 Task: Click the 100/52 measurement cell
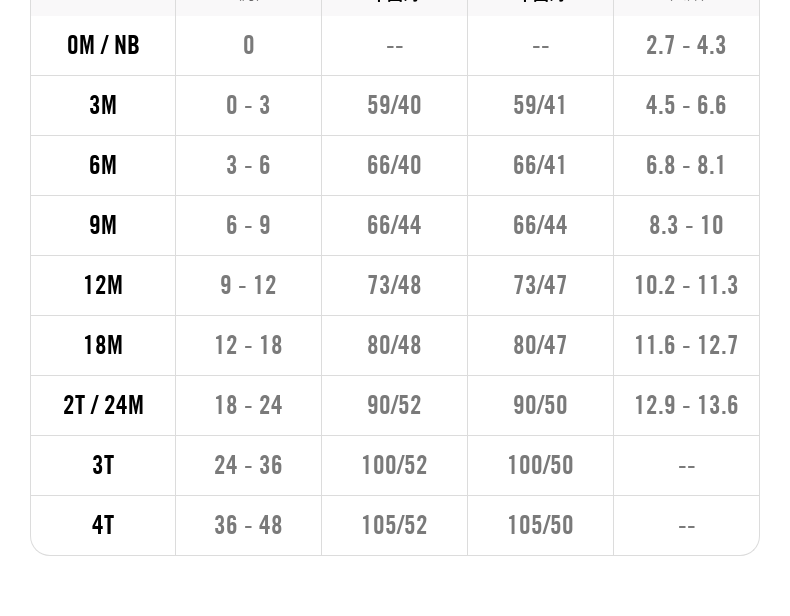point(394,465)
